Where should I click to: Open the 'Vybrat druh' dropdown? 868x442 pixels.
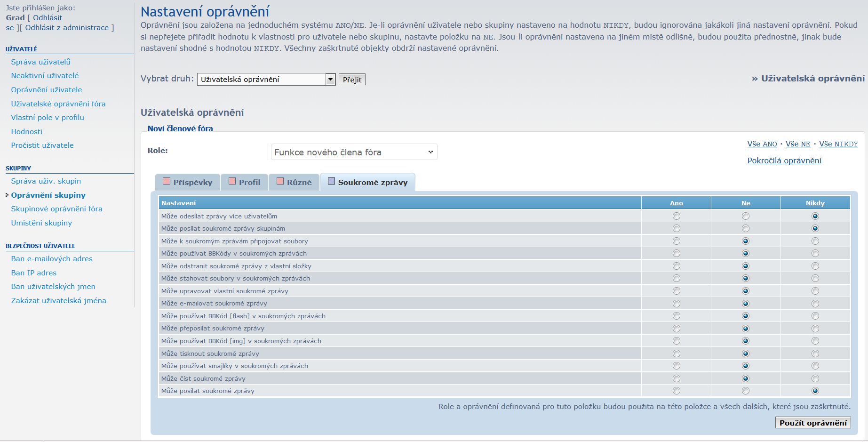pos(266,80)
